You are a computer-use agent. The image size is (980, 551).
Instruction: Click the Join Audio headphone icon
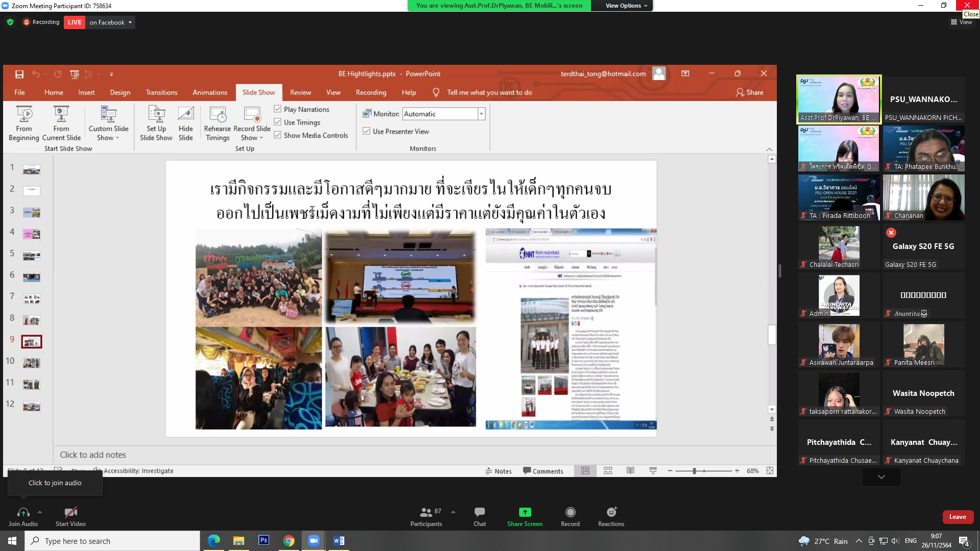pos(23,512)
